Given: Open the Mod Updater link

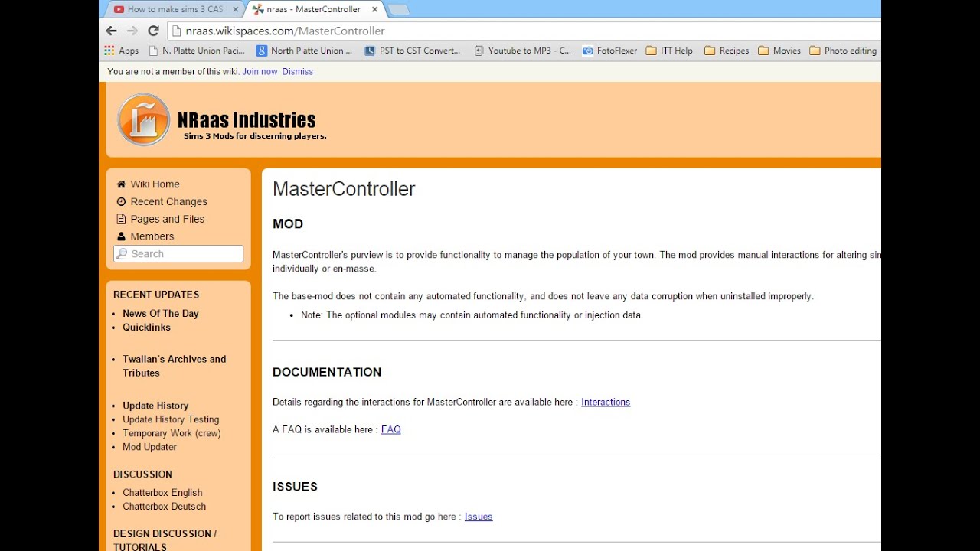Looking at the screenshot, I should pyautogui.click(x=149, y=447).
